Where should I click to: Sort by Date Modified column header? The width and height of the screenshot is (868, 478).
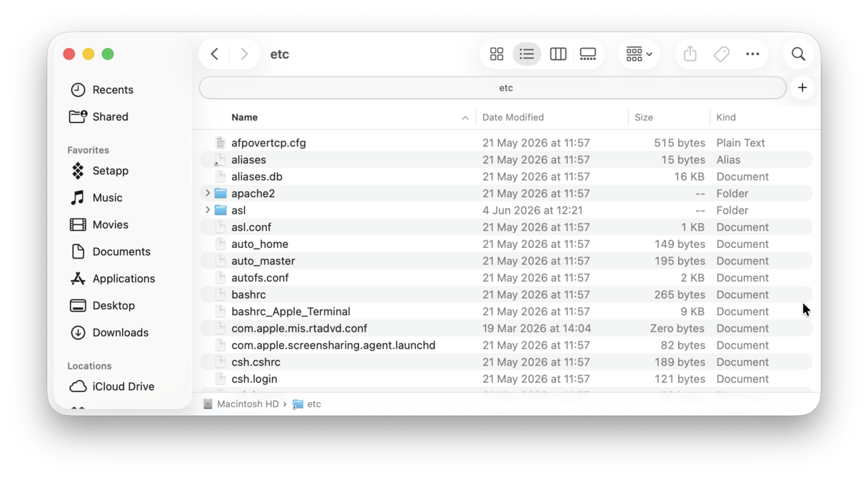click(513, 117)
